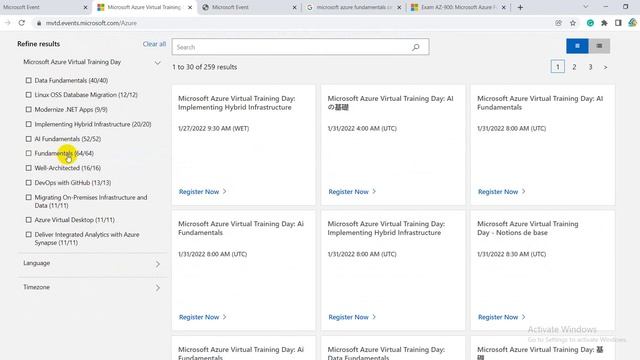Bookmark this page with the star icon
Image resolution: width=640 pixels, height=360 pixels.
573,23
